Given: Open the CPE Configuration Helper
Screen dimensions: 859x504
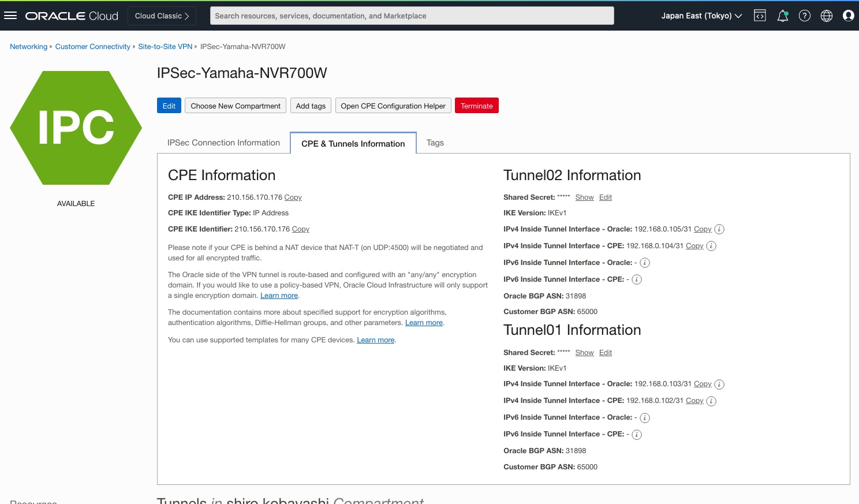Looking at the screenshot, I should pyautogui.click(x=393, y=105).
